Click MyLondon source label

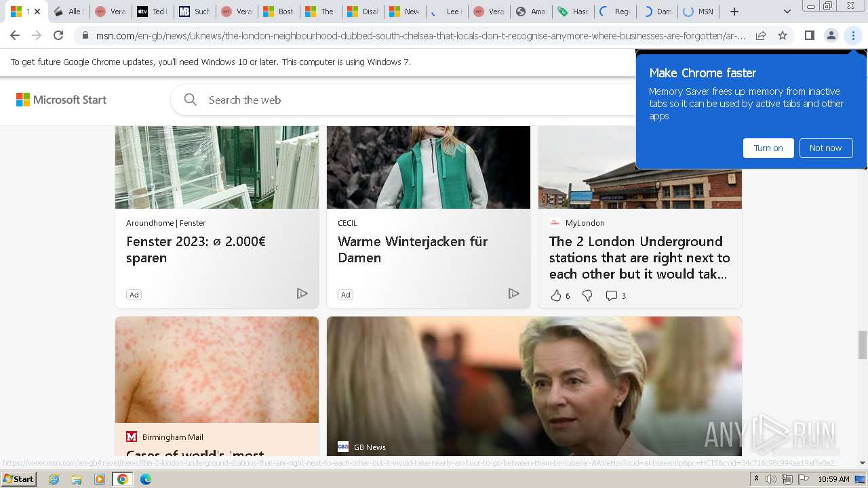point(585,223)
